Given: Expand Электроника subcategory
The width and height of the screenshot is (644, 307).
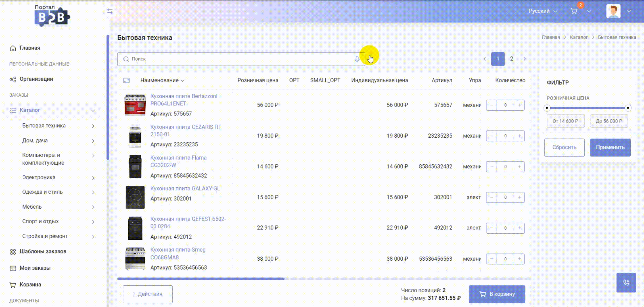Looking at the screenshot, I should pos(93,178).
